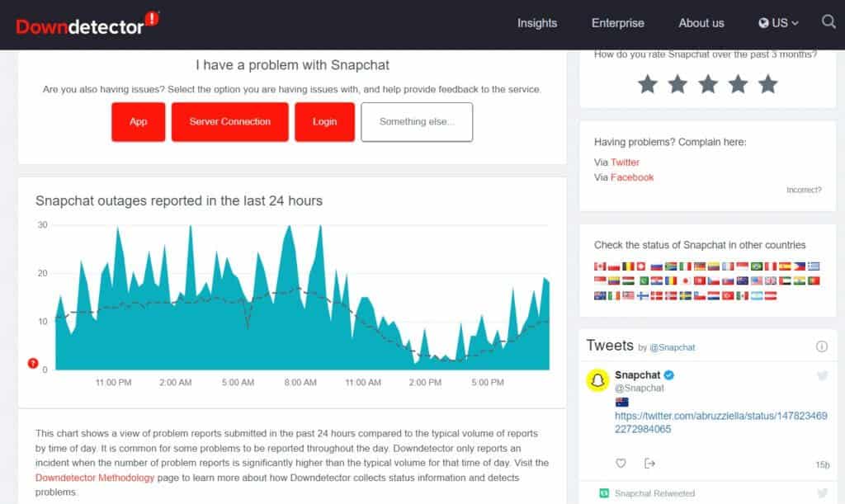Report a Login problem

324,122
